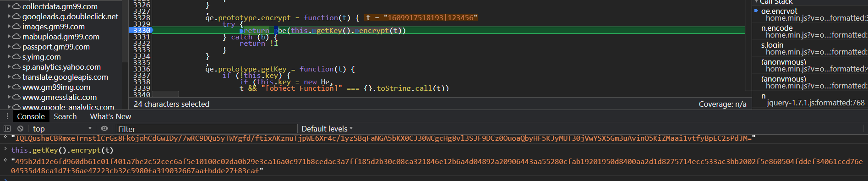Switch to the Search drawer tab
The height and width of the screenshot is (181, 868).
[x=65, y=116]
